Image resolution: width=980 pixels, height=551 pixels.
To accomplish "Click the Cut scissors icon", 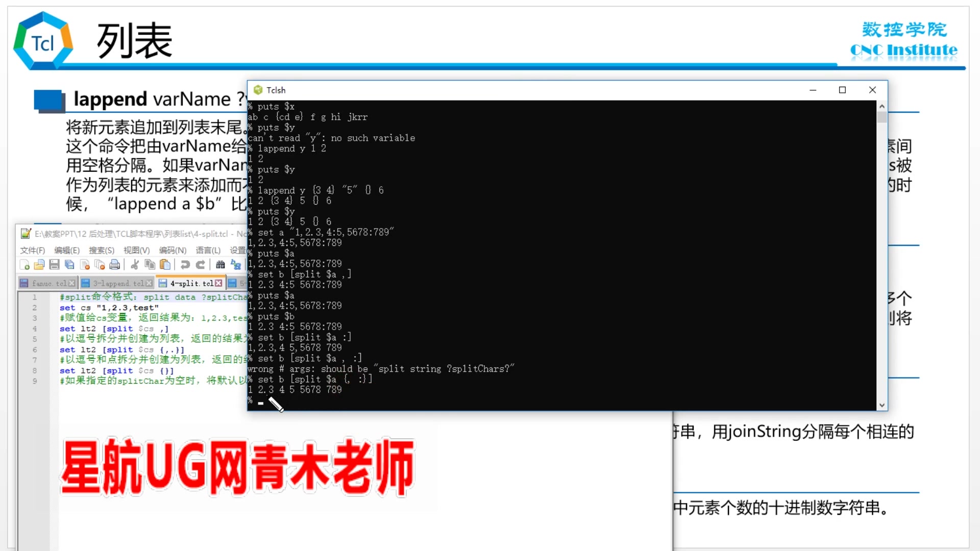I will point(135,264).
